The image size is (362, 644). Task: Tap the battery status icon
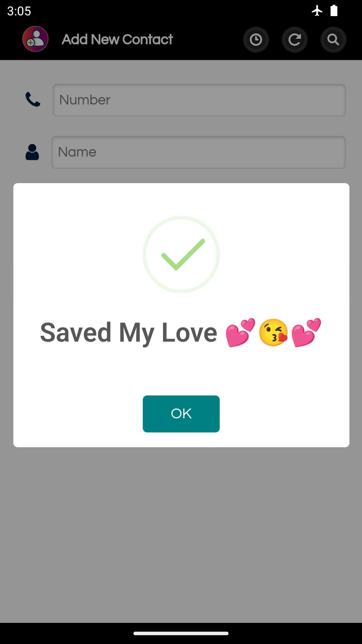(334, 11)
